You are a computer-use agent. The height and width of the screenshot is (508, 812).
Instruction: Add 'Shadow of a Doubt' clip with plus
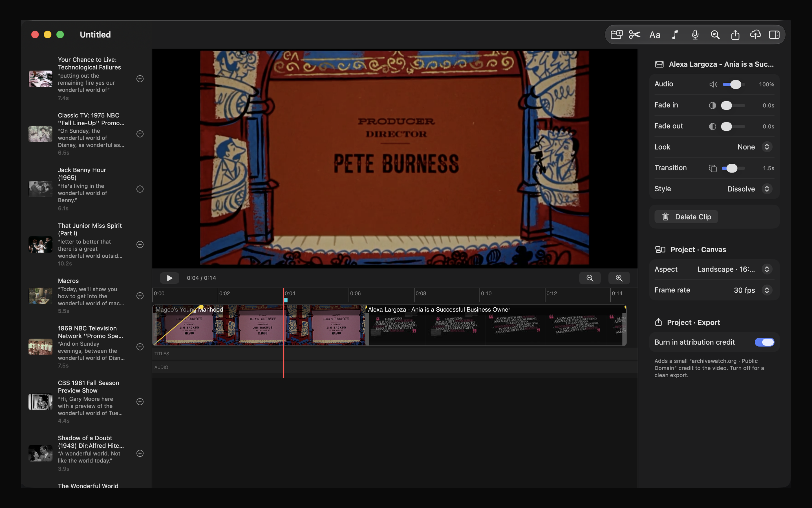click(x=140, y=453)
